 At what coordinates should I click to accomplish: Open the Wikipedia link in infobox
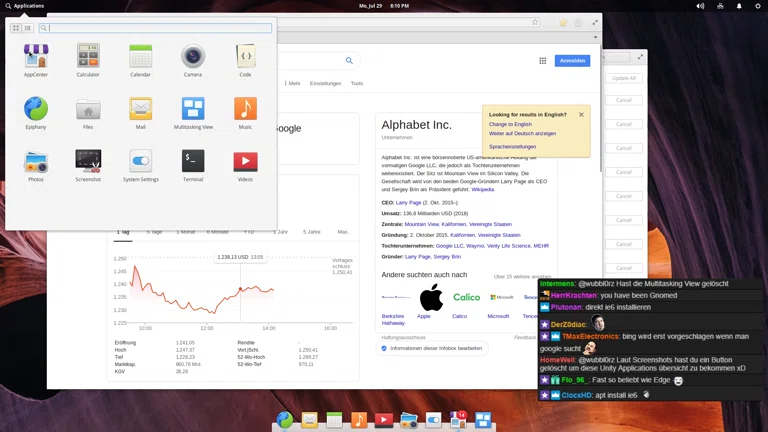click(482, 190)
